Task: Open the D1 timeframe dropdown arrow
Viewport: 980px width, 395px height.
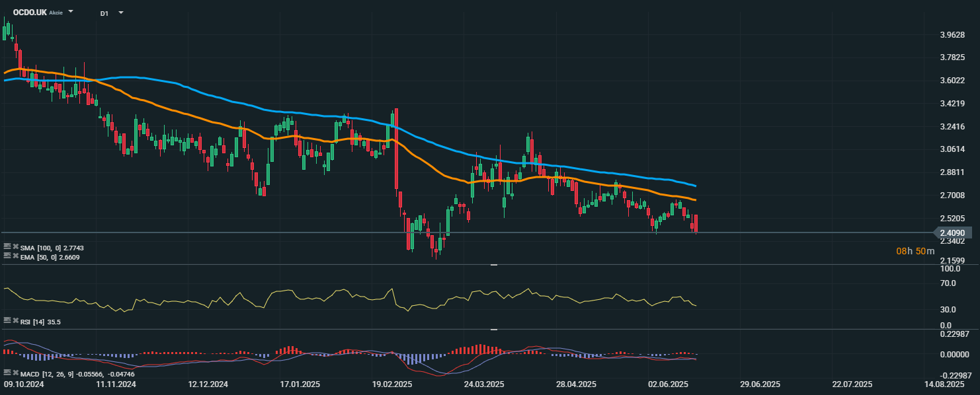Action: coord(120,13)
